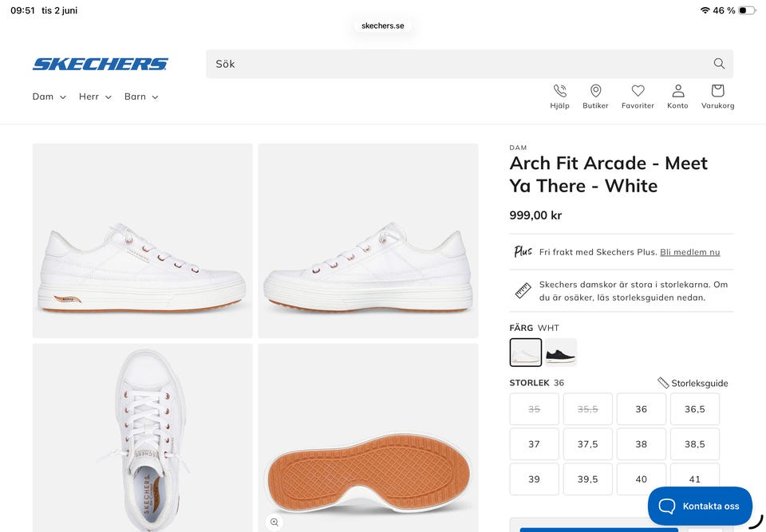Click the product title Arch Fit Arcade
This screenshot has height=532, width=766.
point(608,175)
